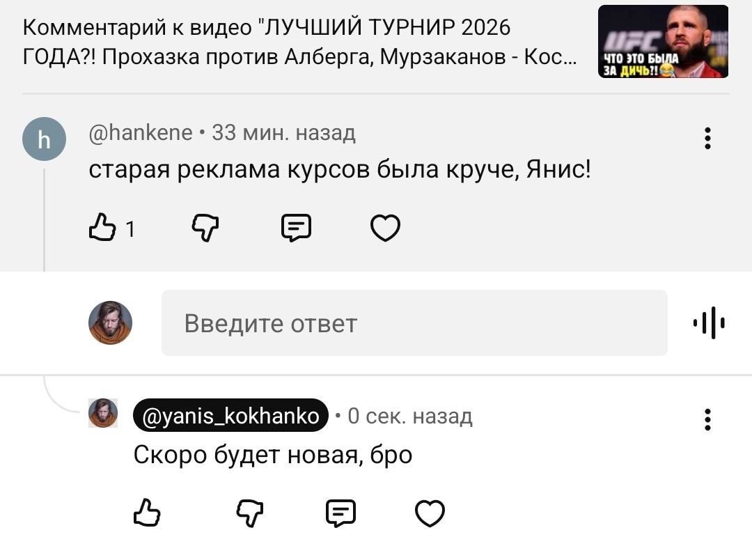This screenshot has height=560, width=752.
Task: Click the @hankene username
Action: pos(141,132)
